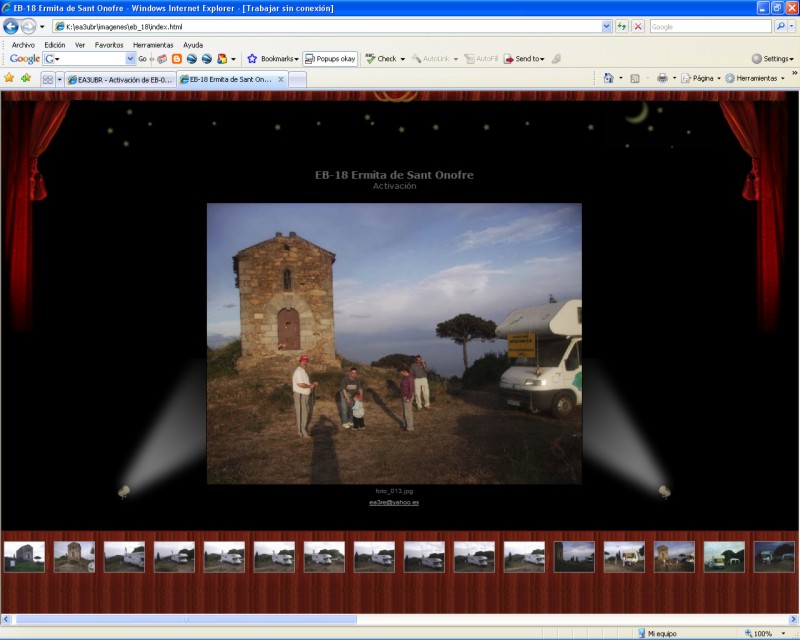Click the browser Back arrow button
The height and width of the screenshot is (640, 800).
(x=11, y=27)
